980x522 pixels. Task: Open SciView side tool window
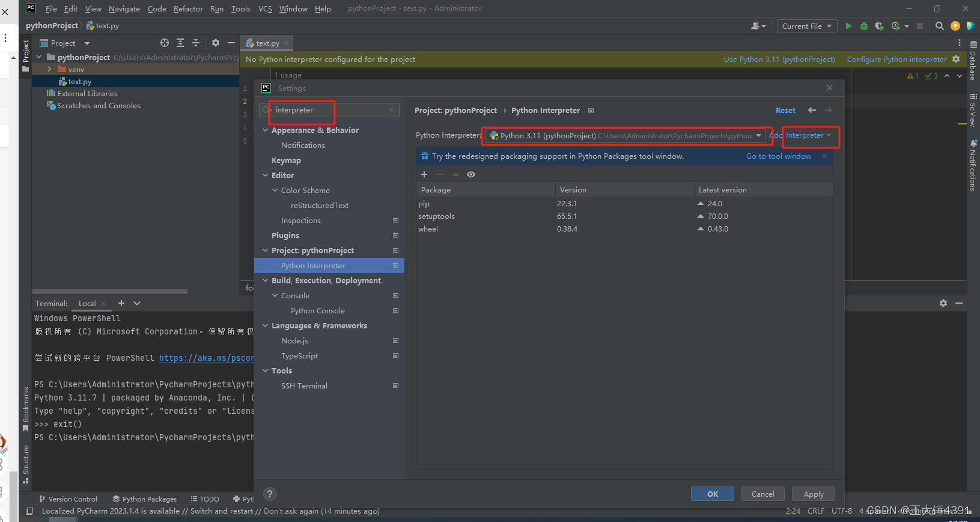tap(973, 110)
